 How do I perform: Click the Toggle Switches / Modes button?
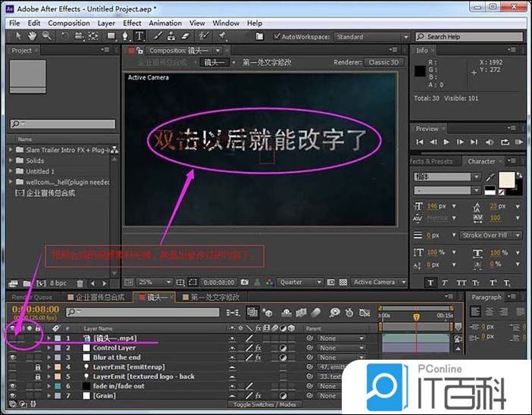(x=264, y=406)
